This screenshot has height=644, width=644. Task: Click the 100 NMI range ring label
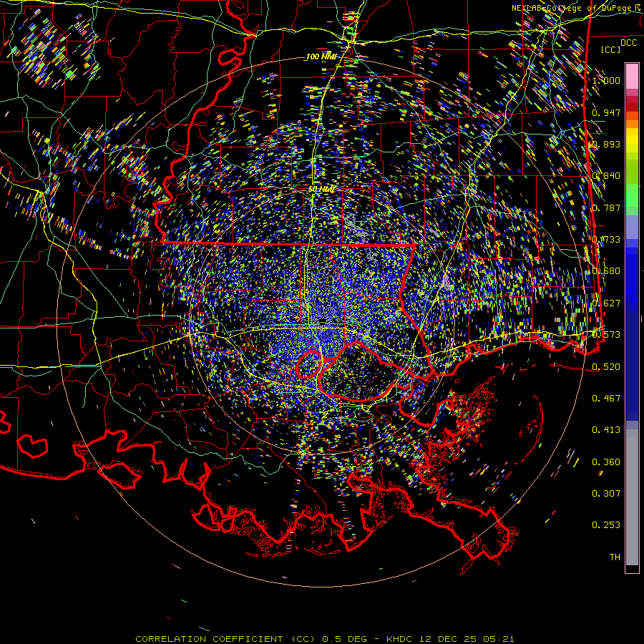coord(321,57)
